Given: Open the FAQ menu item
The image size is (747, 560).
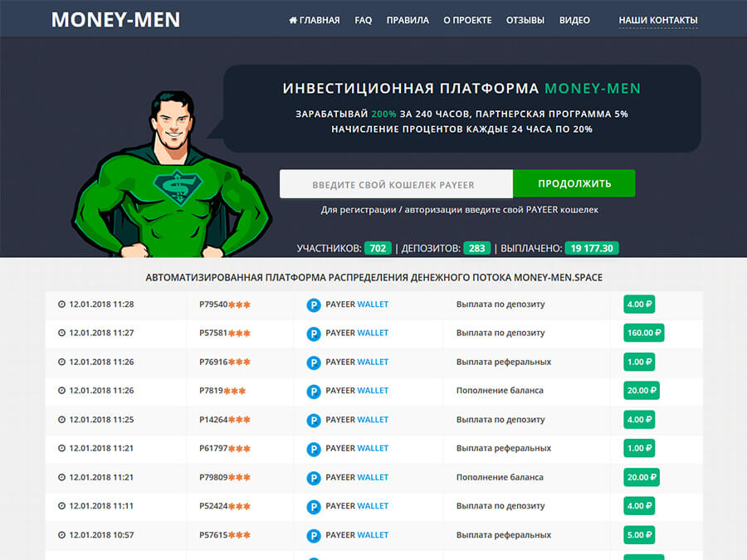Looking at the screenshot, I should pos(363,21).
